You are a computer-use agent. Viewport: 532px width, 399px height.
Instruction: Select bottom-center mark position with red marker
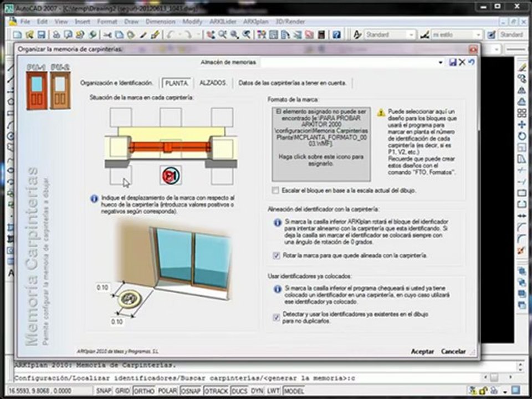pyautogui.click(x=171, y=176)
